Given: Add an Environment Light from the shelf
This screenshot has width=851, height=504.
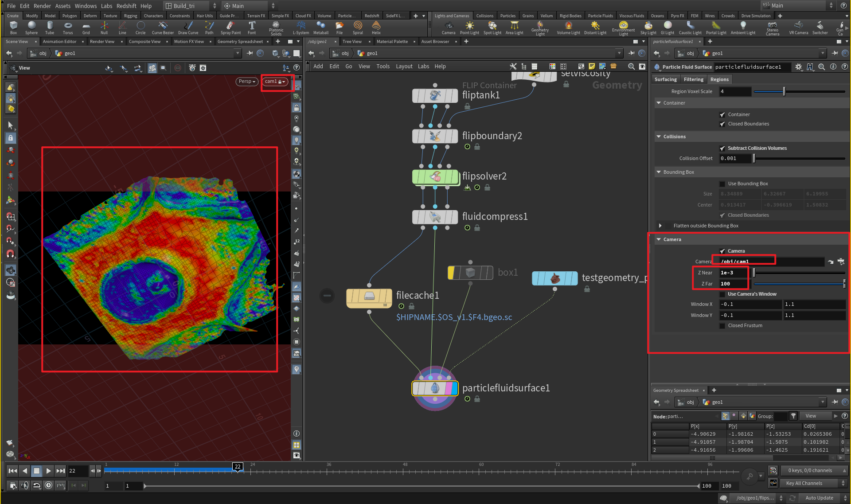Looking at the screenshot, I should coord(624,27).
